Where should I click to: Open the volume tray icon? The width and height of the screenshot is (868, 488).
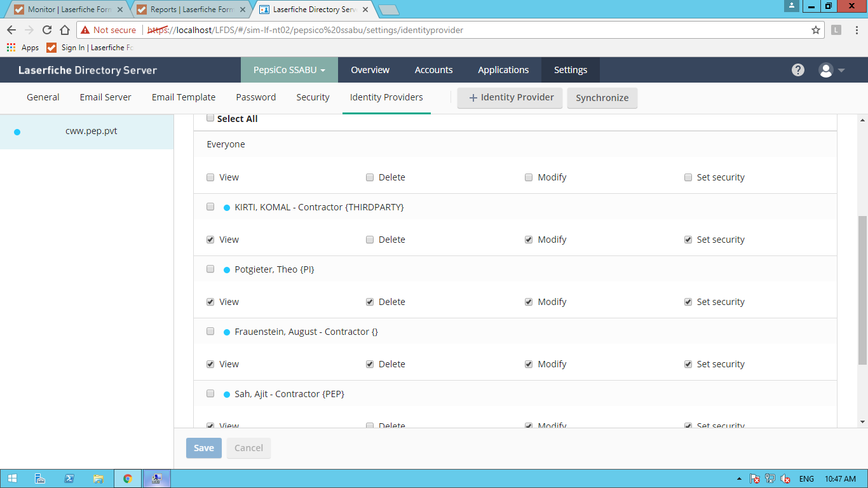pos(785,479)
